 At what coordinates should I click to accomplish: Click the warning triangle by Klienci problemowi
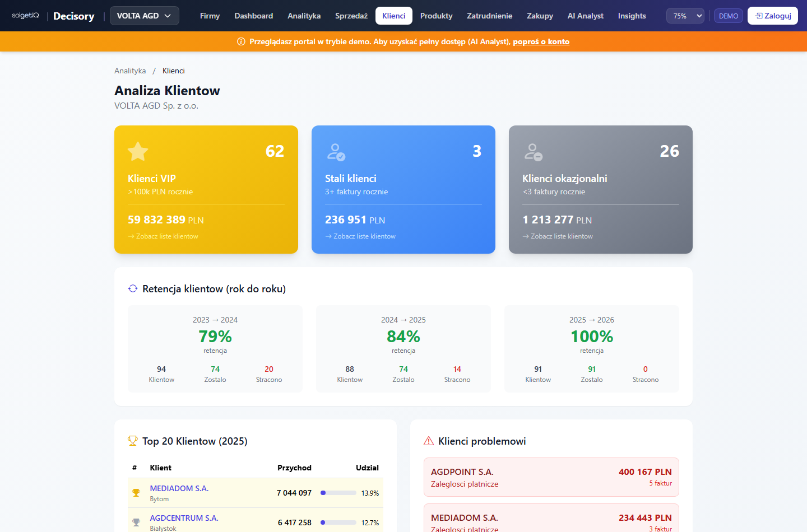pos(429,441)
